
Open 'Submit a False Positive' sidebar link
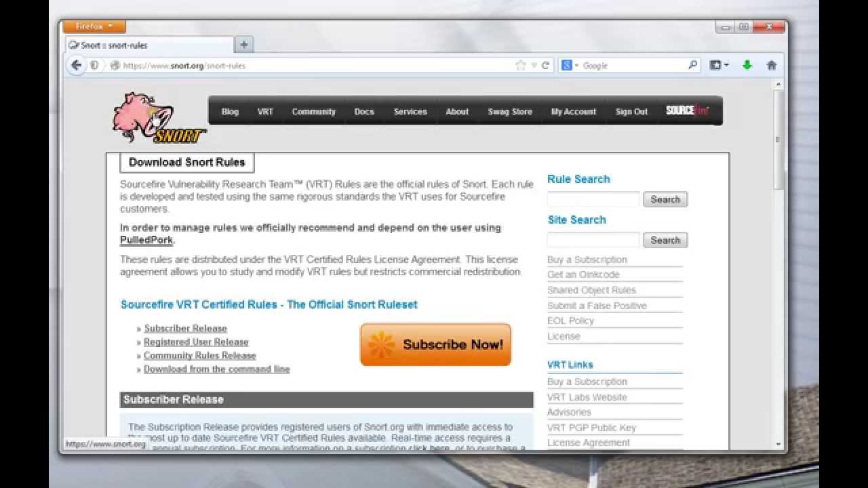pyautogui.click(x=597, y=306)
